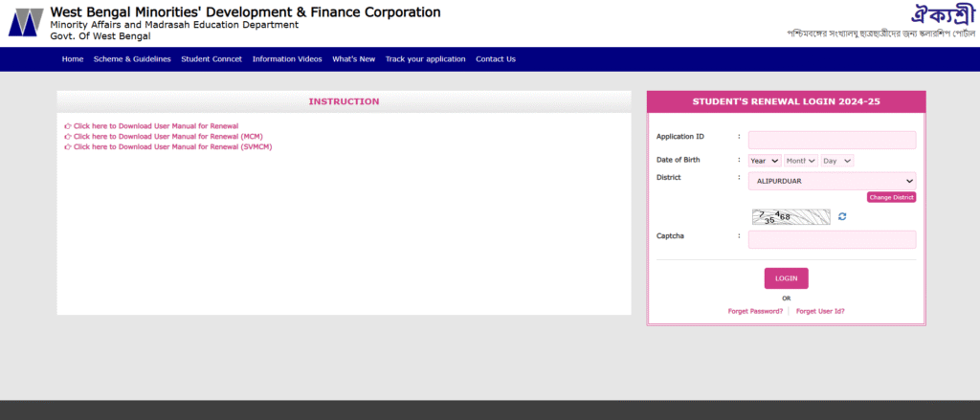Click the WBMDFC logo in the header
This screenshot has height=420, width=980.
click(27, 23)
